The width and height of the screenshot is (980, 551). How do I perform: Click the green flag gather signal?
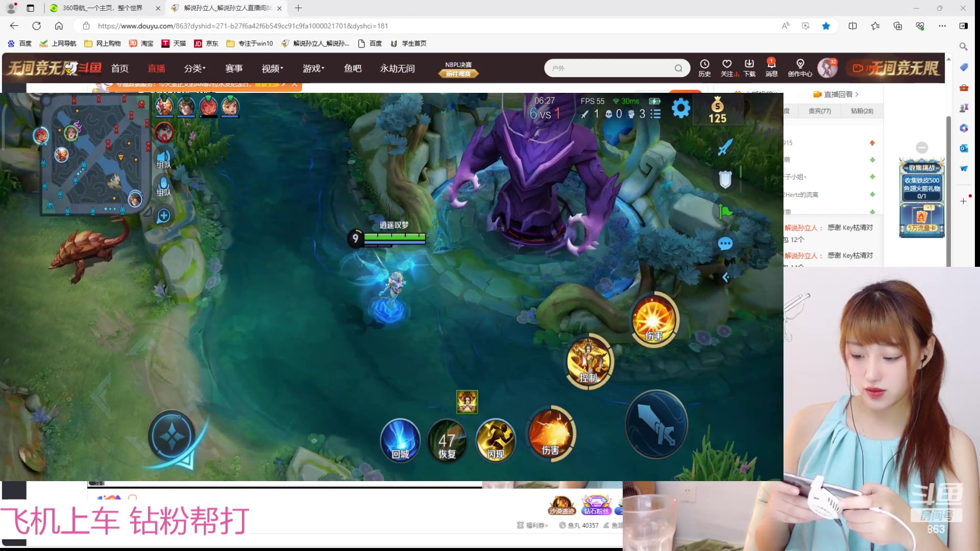tap(725, 211)
